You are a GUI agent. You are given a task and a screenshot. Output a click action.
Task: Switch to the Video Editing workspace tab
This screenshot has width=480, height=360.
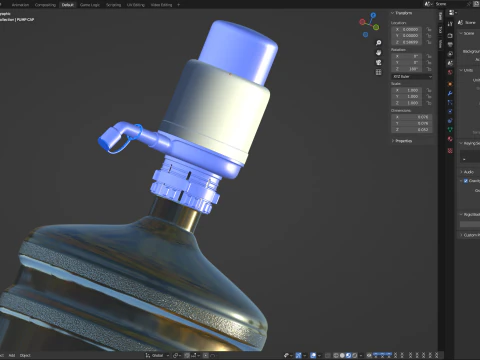click(x=161, y=5)
